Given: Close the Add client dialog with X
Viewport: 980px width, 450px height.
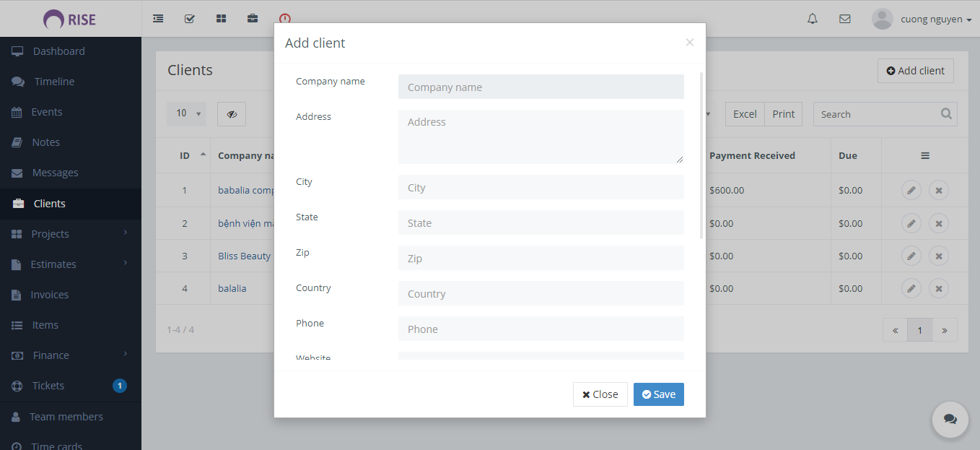Looking at the screenshot, I should (x=690, y=43).
